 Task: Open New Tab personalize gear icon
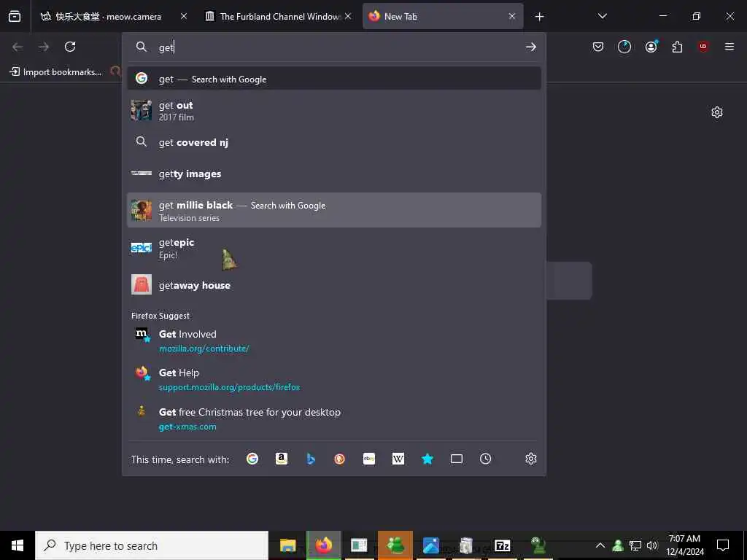tap(717, 112)
